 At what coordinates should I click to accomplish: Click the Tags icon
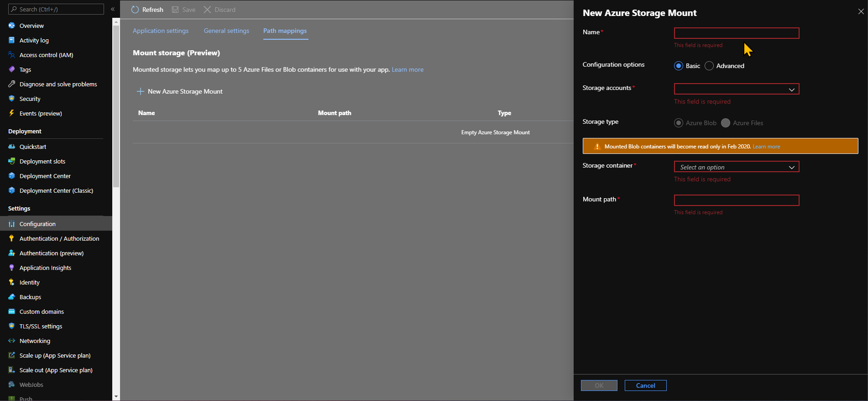coord(12,69)
